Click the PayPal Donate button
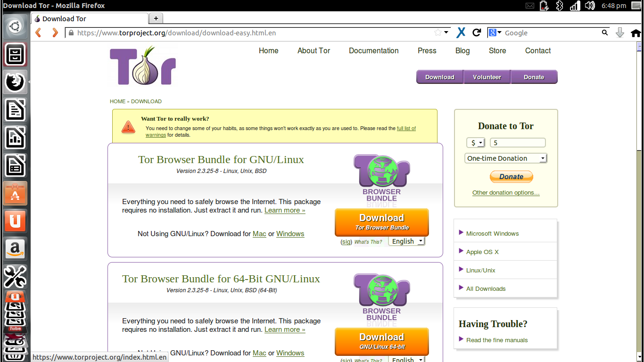The height and width of the screenshot is (362, 644). [512, 177]
